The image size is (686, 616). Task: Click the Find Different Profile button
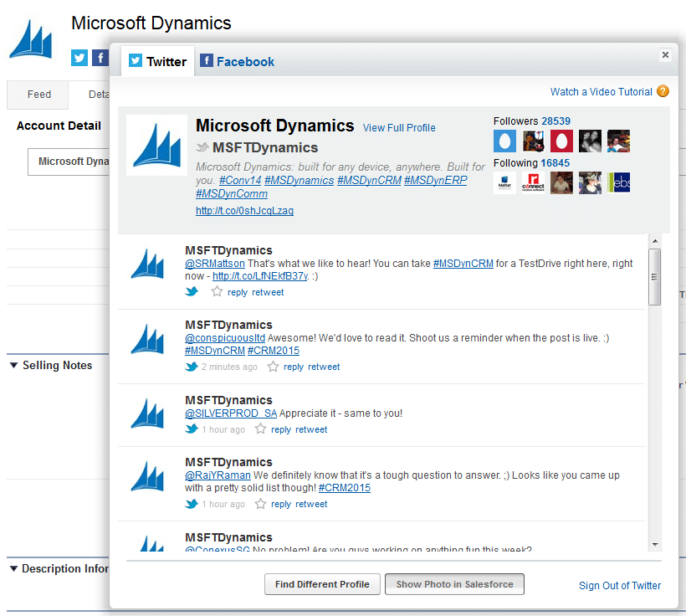click(x=322, y=584)
